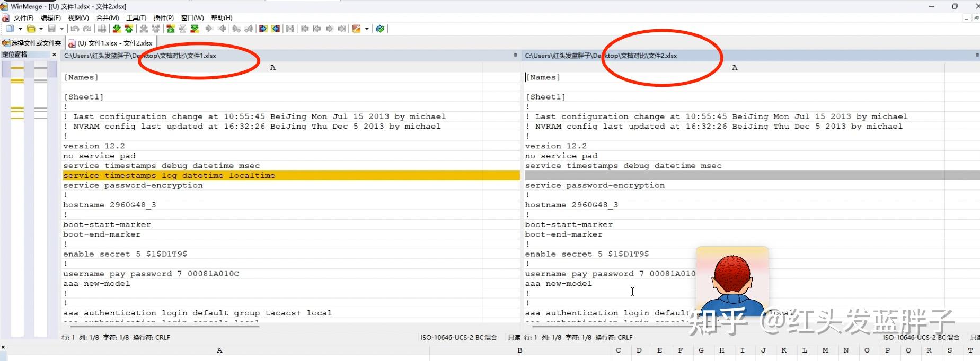The image size is (980, 361).
Task: Click the small menu icon on left pane header
Action: point(515,55)
